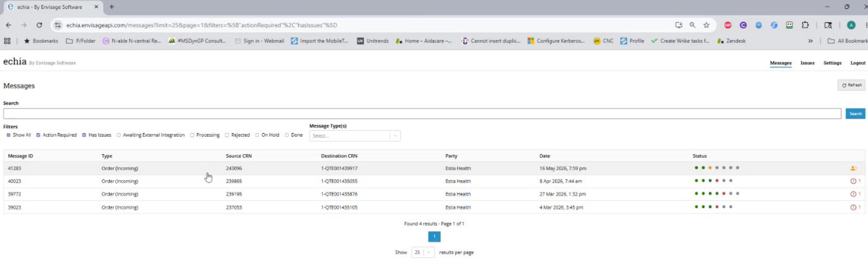The height and width of the screenshot is (279, 868).
Task: View site information icon in address bar
Action: pyautogui.click(x=58, y=25)
